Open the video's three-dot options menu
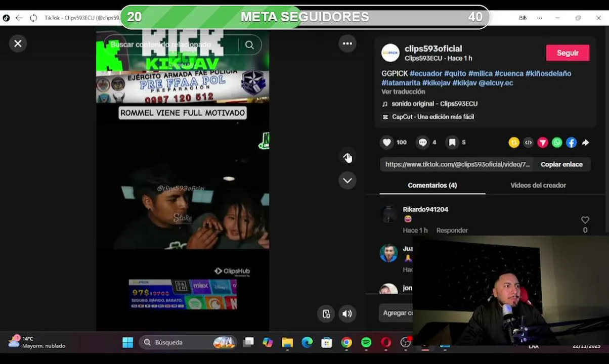The height and width of the screenshot is (364, 609). [x=347, y=43]
